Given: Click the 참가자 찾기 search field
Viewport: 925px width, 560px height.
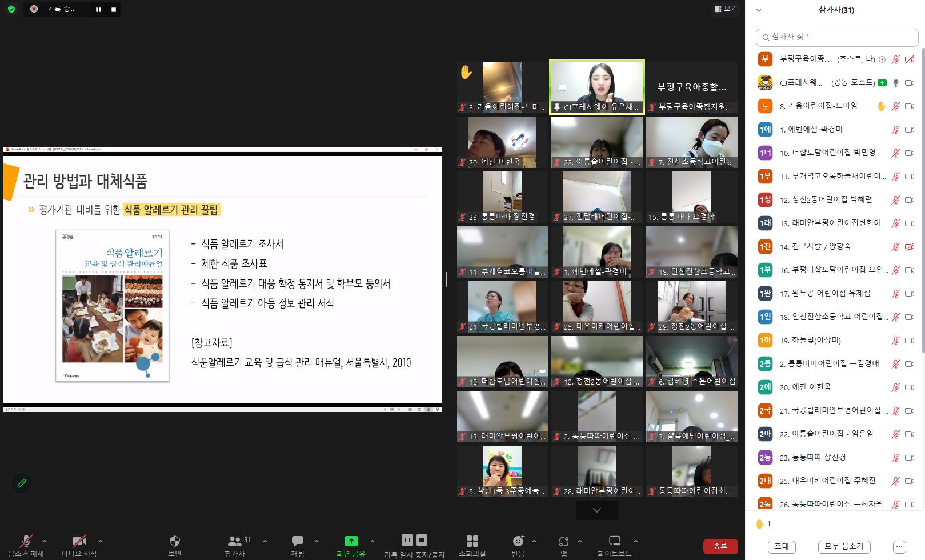Looking at the screenshot, I should [836, 37].
